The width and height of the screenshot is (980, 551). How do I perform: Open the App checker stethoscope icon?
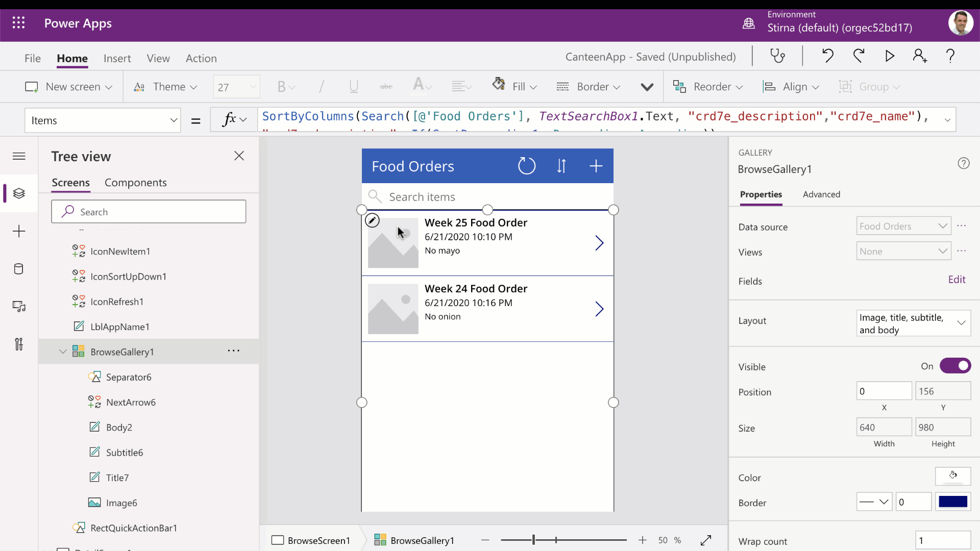[x=777, y=56]
